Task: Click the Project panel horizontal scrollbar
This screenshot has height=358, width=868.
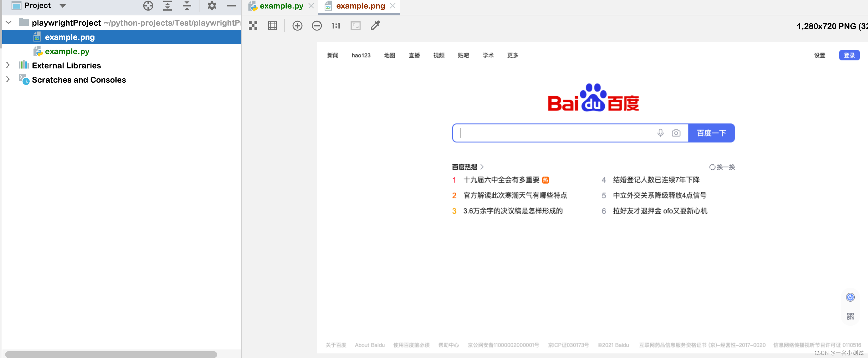Action: [111, 354]
